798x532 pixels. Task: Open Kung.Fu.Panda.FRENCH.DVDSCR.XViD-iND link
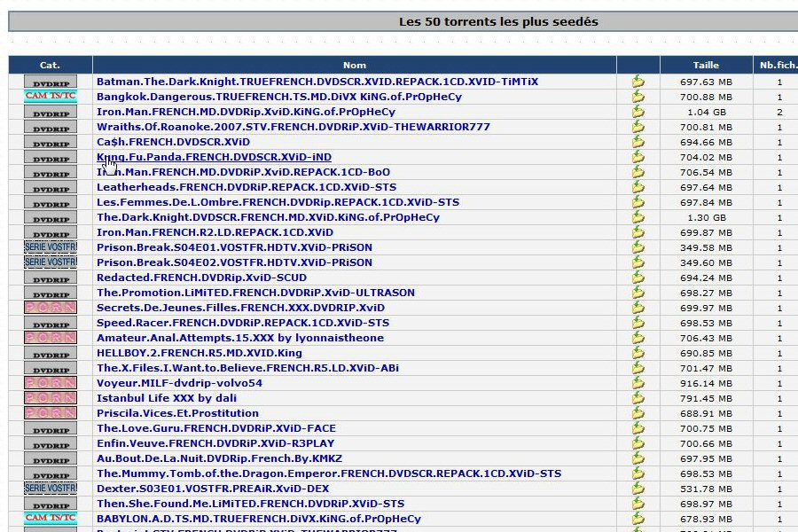214,157
